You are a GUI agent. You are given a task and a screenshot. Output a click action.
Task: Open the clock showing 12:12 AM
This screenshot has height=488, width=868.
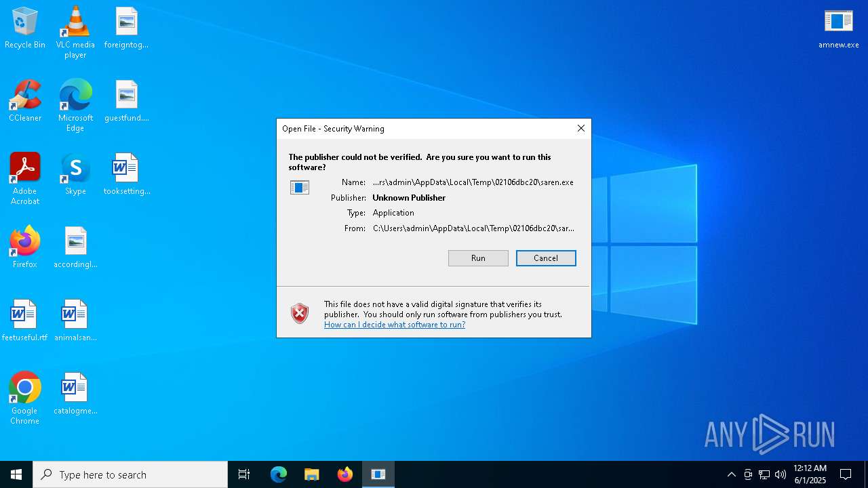(x=810, y=474)
